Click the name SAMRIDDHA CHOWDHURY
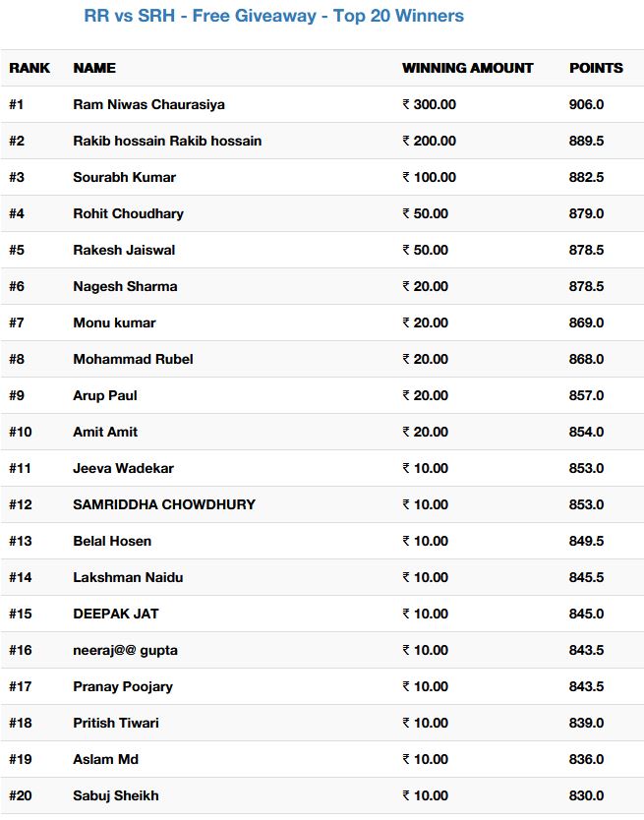 164,504
